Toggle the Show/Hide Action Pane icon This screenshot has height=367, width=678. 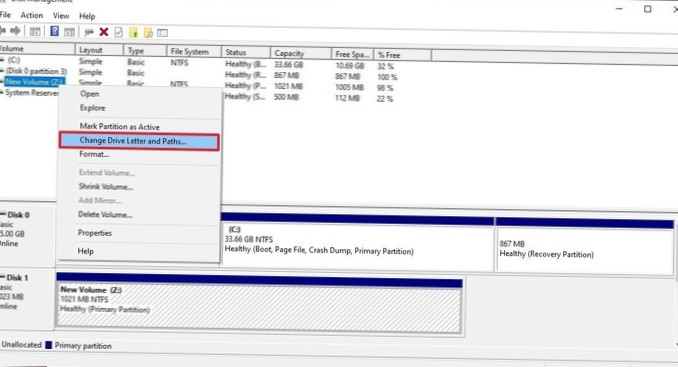[69, 32]
